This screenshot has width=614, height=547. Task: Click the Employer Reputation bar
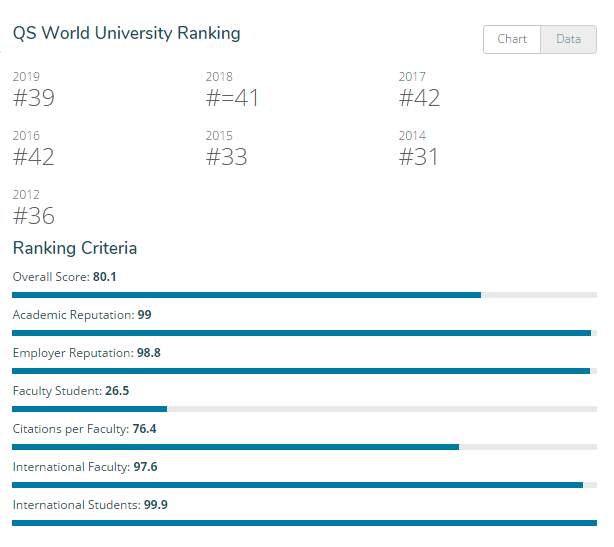[304, 371]
